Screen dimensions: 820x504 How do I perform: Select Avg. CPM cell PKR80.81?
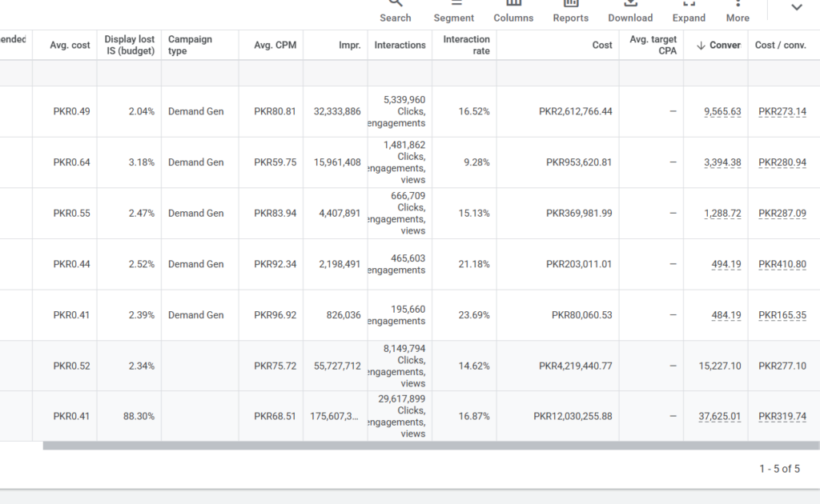pyautogui.click(x=275, y=111)
